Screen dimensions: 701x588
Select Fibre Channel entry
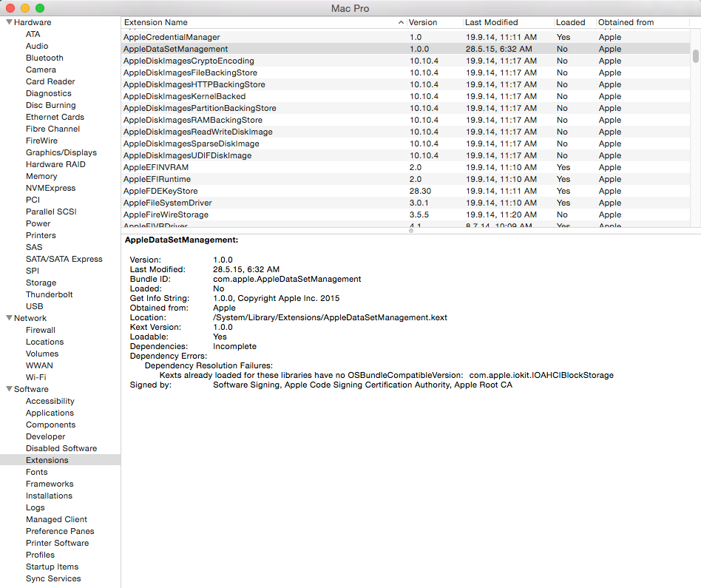pyautogui.click(x=53, y=129)
